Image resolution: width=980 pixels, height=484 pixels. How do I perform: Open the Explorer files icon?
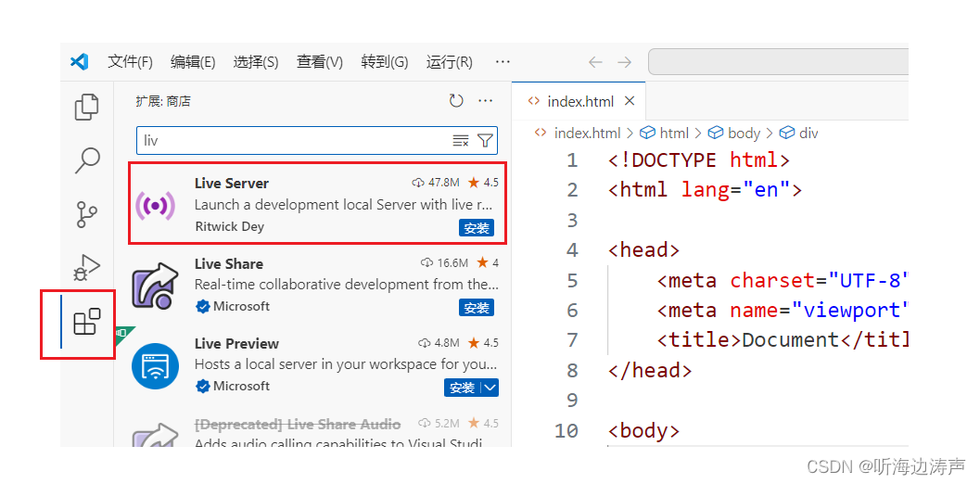pyautogui.click(x=87, y=107)
